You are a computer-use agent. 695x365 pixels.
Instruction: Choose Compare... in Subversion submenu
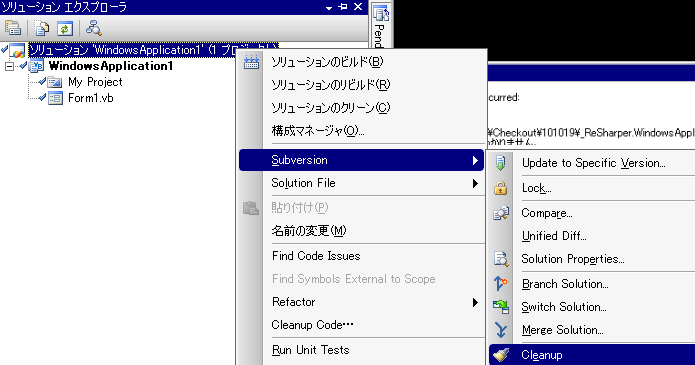coord(592,213)
